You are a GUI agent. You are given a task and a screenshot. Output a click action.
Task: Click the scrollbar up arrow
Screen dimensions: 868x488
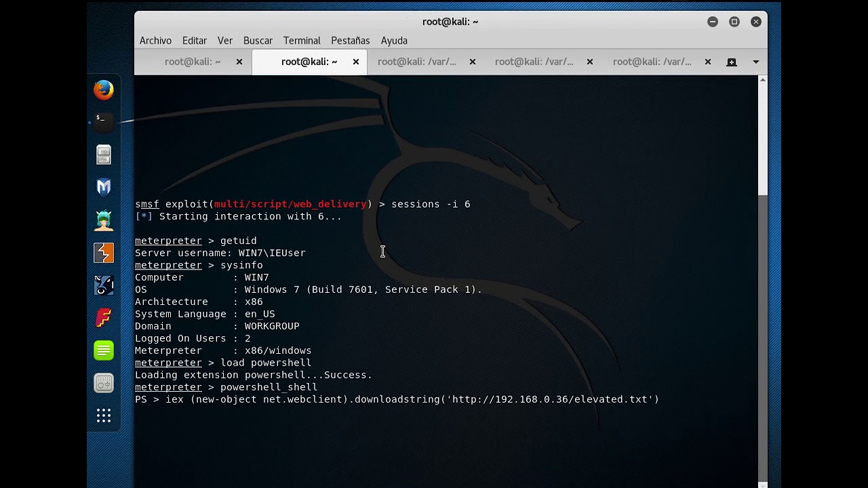762,80
